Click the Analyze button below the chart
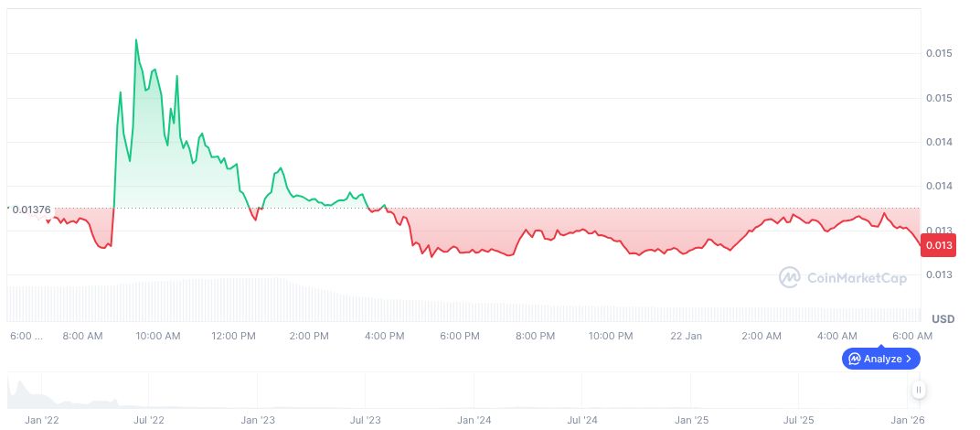Image resolution: width=980 pixels, height=430 pixels. (x=880, y=359)
